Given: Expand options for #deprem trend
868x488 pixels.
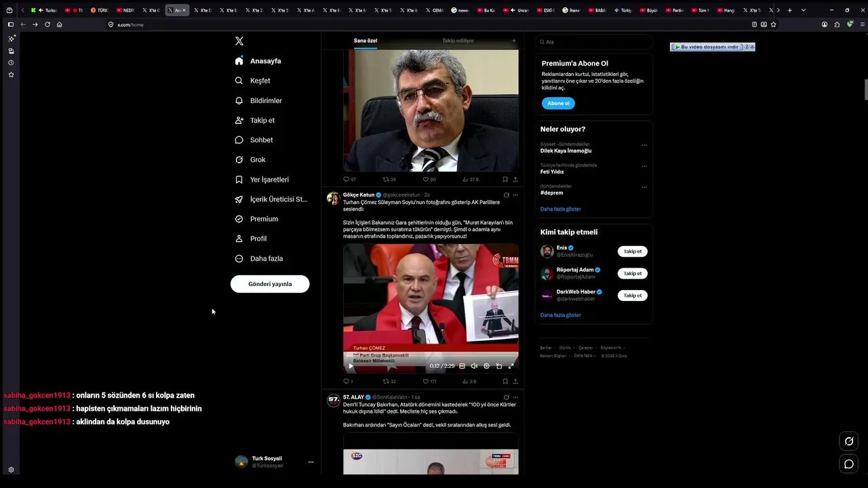Looking at the screenshot, I should click(x=644, y=187).
